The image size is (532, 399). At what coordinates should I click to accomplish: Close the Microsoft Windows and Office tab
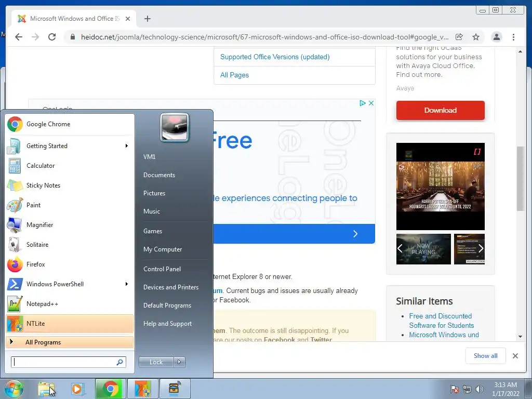[x=128, y=19]
